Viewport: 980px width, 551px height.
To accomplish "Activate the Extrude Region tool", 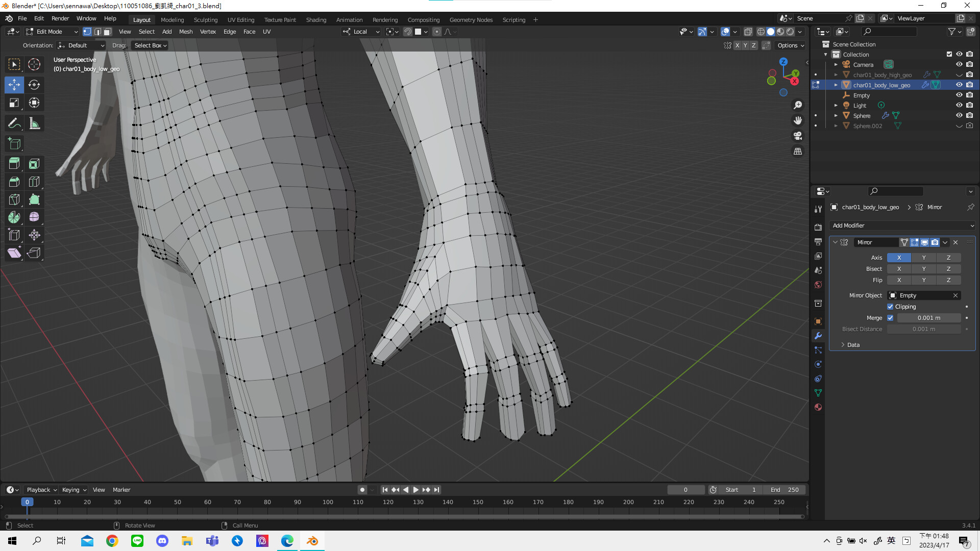I will tap(14, 164).
